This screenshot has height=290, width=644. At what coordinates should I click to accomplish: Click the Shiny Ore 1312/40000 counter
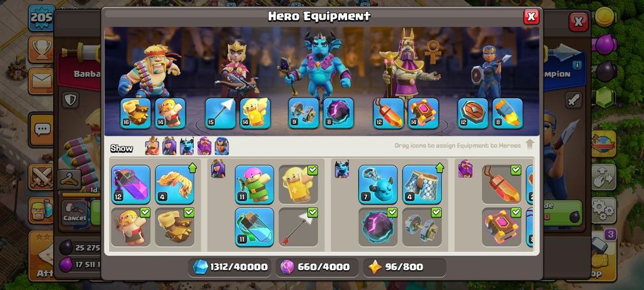click(x=230, y=267)
